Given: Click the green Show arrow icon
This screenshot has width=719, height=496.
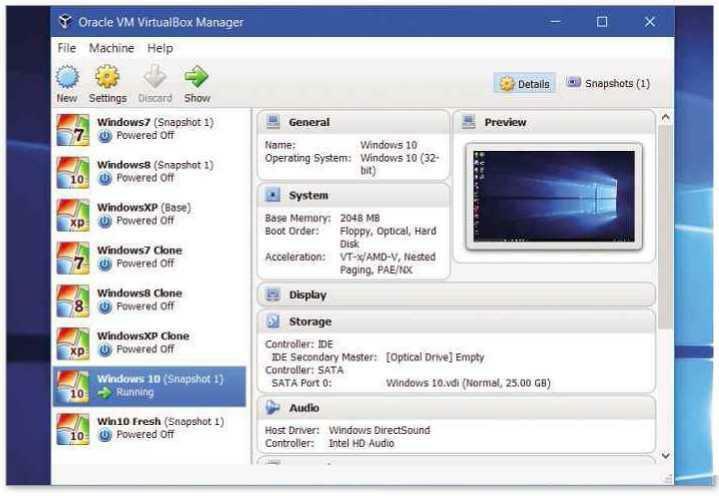Looking at the screenshot, I should (x=197, y=77).
